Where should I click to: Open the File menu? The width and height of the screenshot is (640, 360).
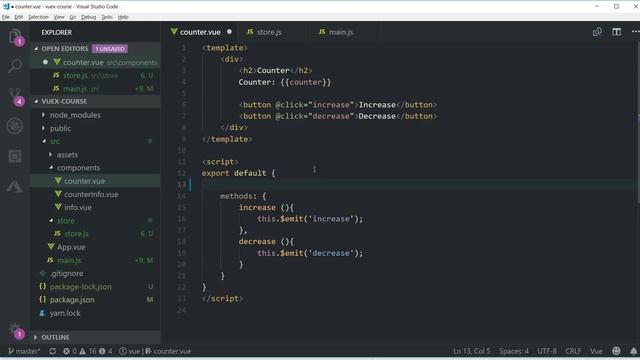click(x=6, y=17)
